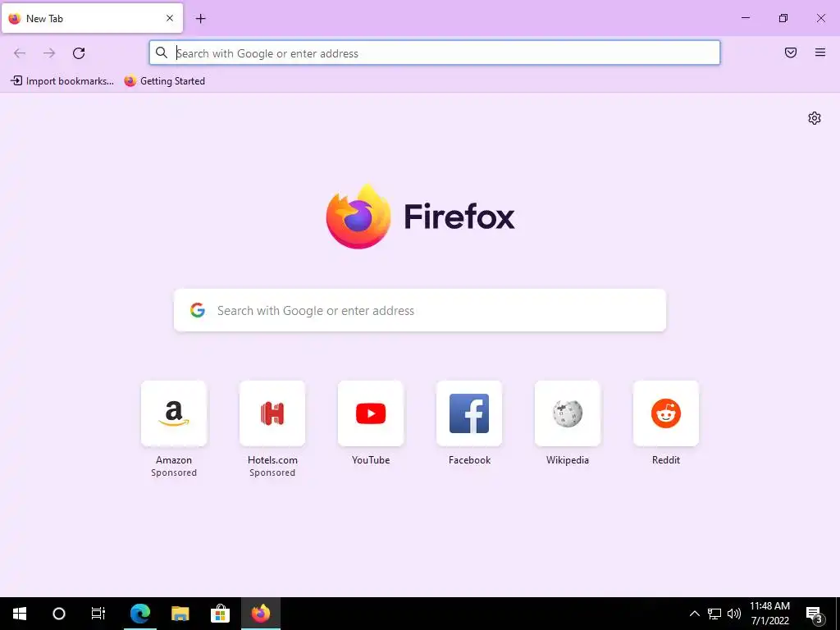Viewport: 840px width, 630px height.
Task: Open the YouTube shortcut tile
Action: (371, 413)
